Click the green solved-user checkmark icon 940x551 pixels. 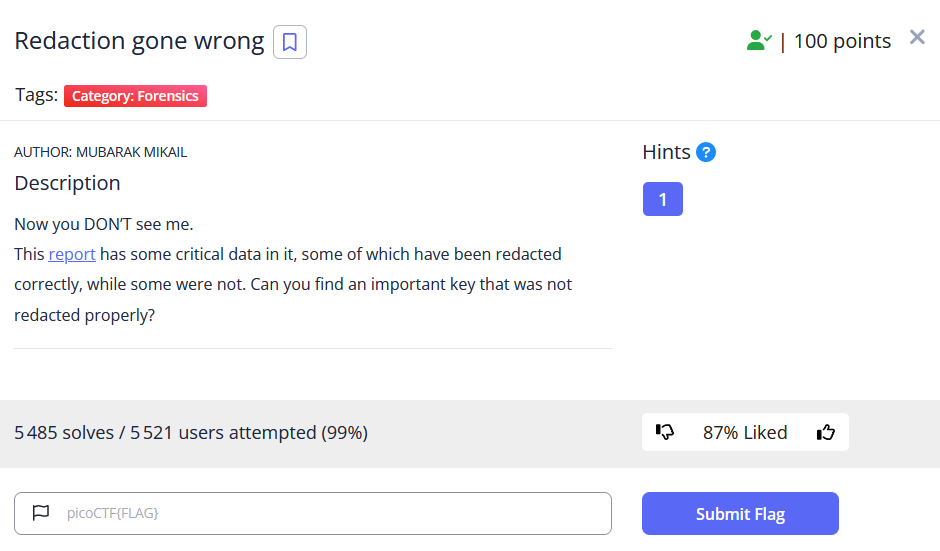759,41
